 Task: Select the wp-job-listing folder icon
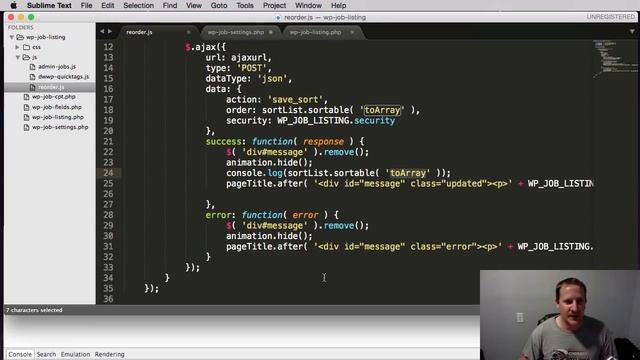click(x=20, y=37)
